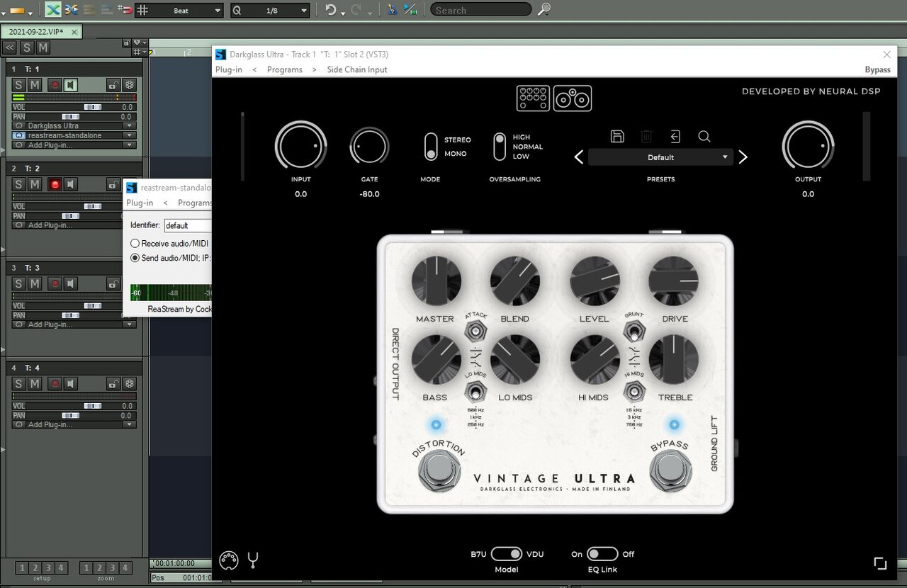Click the toolbar Search field

(480, 10)
